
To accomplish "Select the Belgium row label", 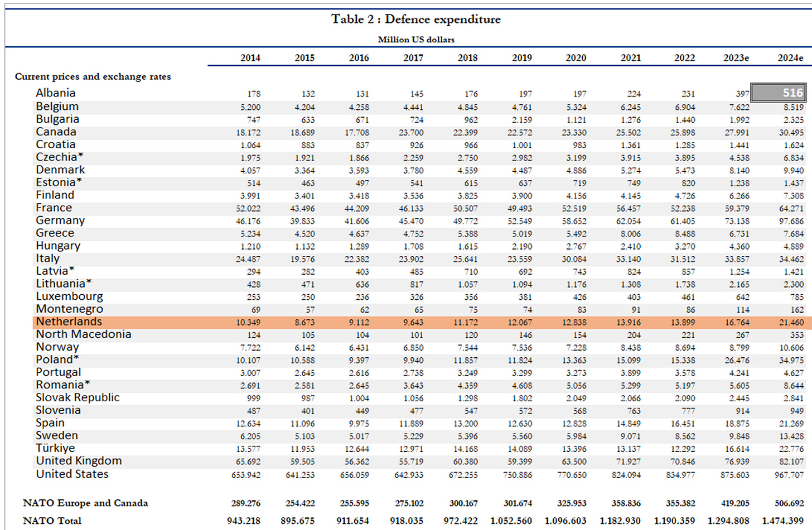I will pyautogui.click(x=57, y=106).
